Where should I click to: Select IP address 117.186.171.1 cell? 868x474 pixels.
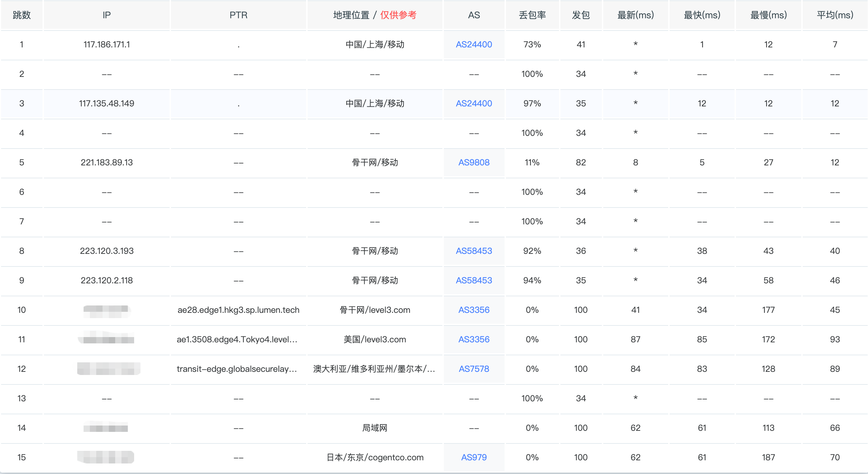(106, 45)
